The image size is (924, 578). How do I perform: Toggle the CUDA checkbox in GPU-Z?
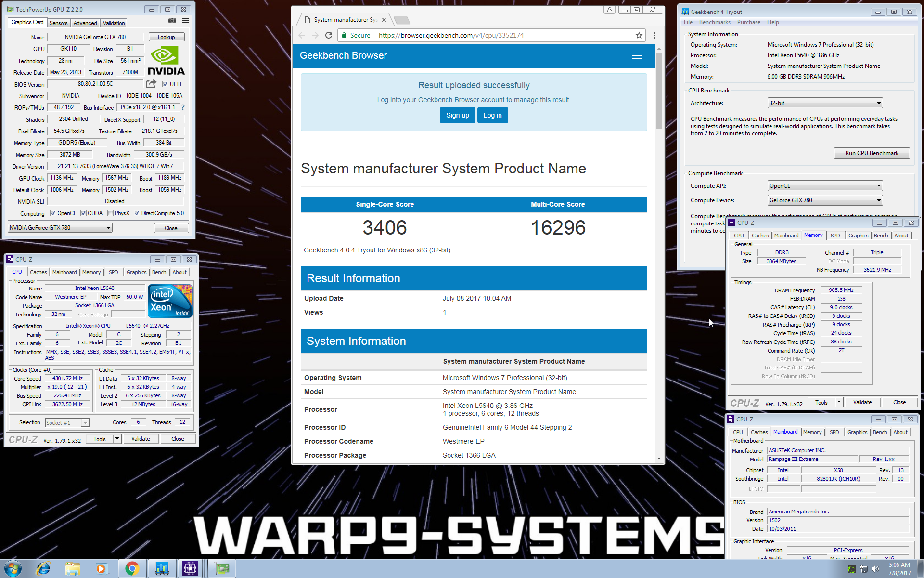click(83, 213)
